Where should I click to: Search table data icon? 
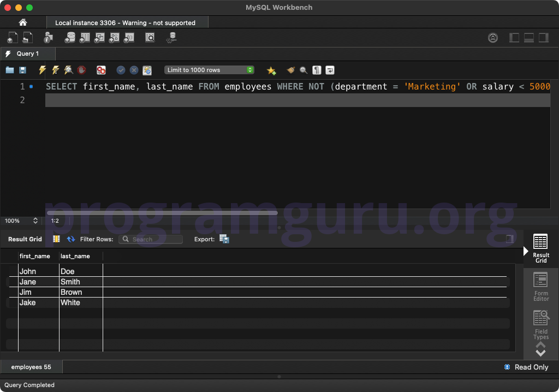[150, 38]
